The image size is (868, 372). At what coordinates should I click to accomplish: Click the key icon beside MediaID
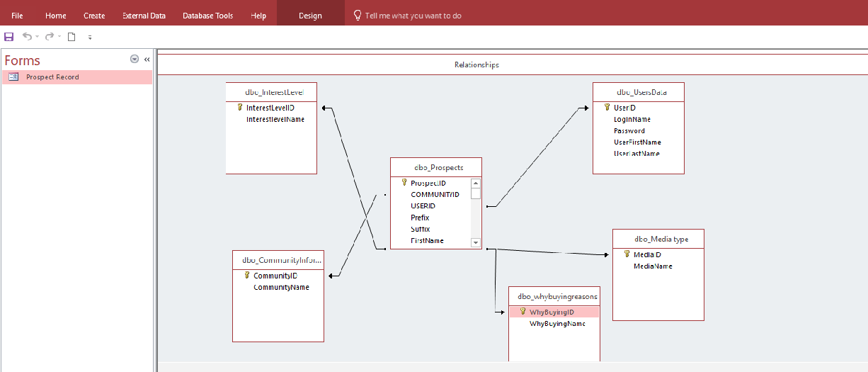tap(627, 254)
